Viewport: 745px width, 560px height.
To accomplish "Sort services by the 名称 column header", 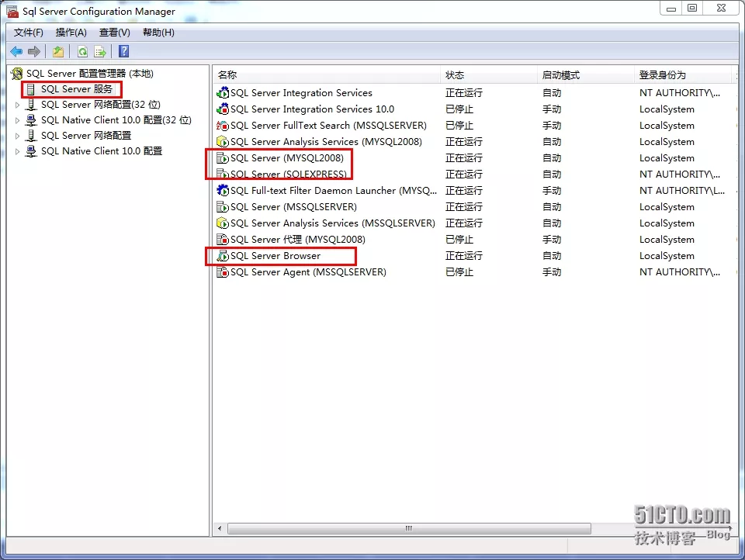I will pyautogui.click(x=327, y=74).
